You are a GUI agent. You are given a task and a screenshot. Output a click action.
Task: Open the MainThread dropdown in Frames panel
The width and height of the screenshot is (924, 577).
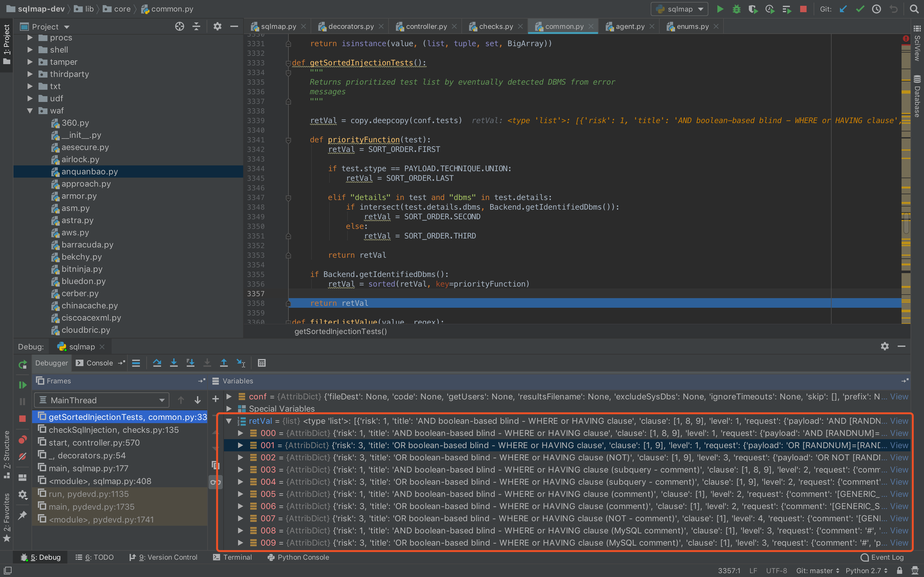coord(162,400)
